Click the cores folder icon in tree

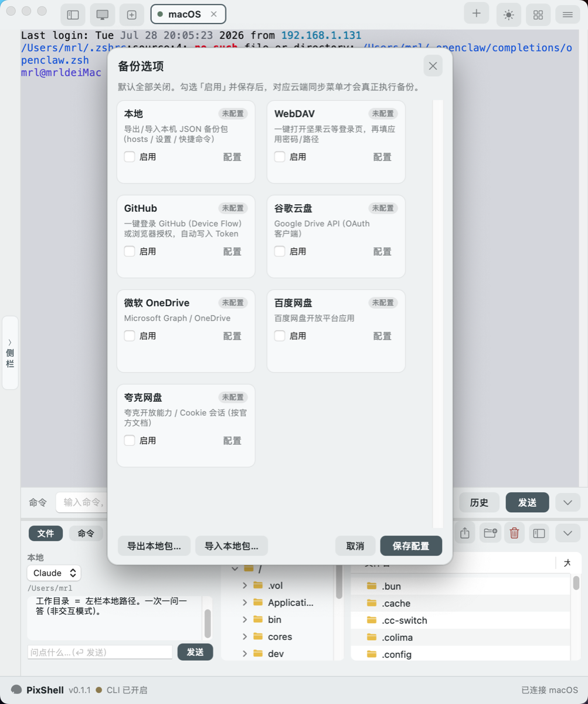point(258,637)
